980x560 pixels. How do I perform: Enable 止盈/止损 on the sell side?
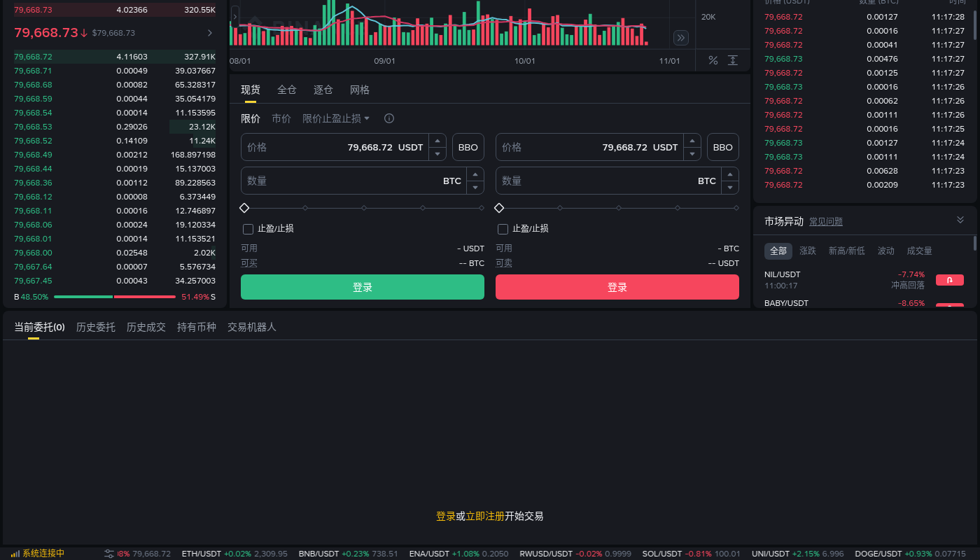pyautogui.click(x=503, y=229)
